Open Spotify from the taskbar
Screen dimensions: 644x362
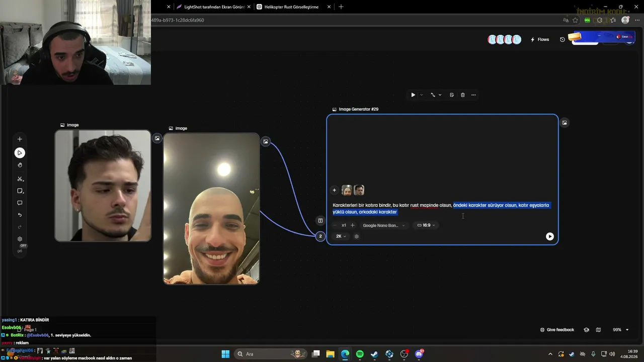360,354
